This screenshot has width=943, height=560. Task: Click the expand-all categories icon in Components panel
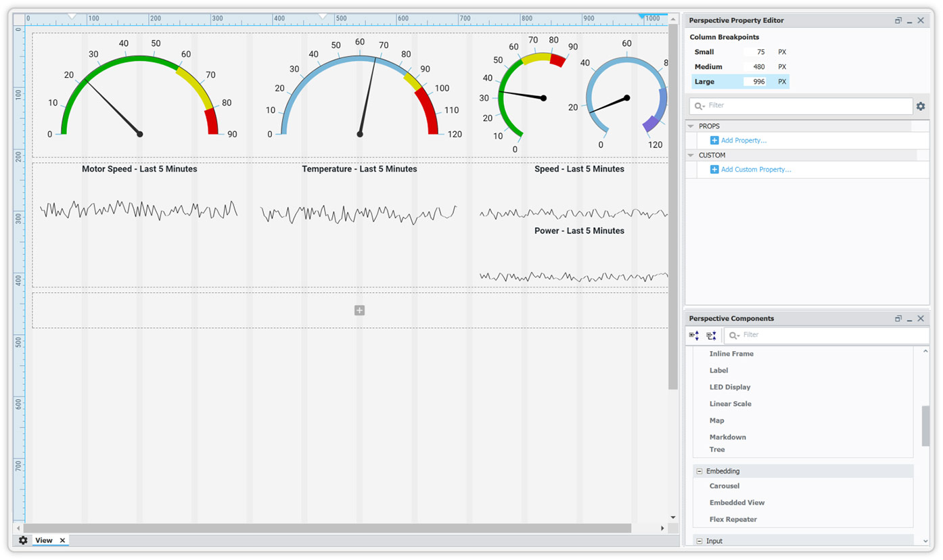[x=693, y=335]
